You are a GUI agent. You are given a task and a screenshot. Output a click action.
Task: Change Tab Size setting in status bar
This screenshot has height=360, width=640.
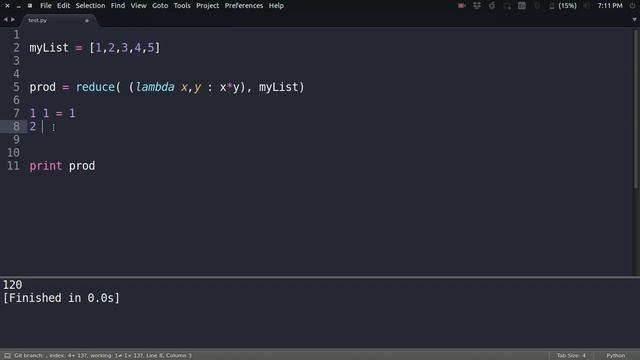click(571, 356)
